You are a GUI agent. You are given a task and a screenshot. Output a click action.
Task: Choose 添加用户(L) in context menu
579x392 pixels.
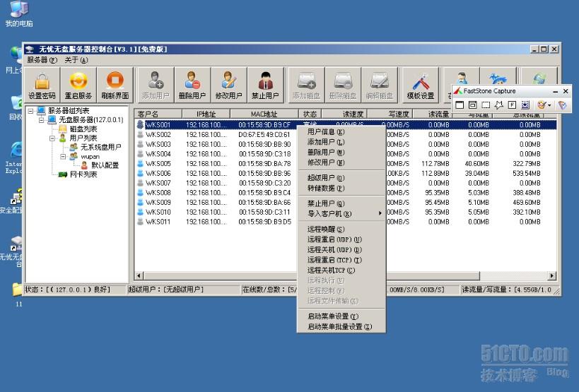point(341,142)
